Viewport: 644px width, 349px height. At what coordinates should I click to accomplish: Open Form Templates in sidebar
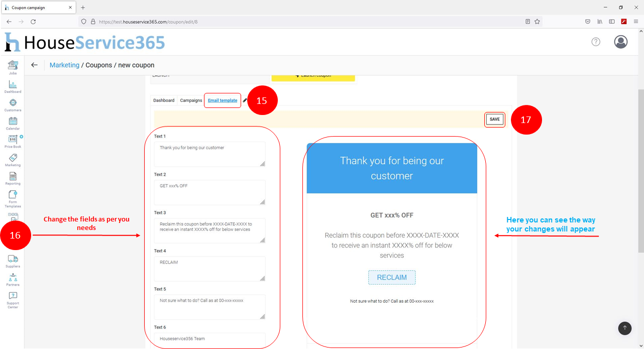[x=13, y=199]
